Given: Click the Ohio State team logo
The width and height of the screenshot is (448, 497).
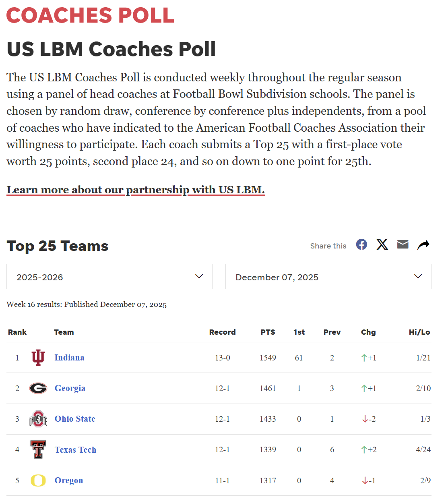Looking at the screenshot, I should [38, 419].
